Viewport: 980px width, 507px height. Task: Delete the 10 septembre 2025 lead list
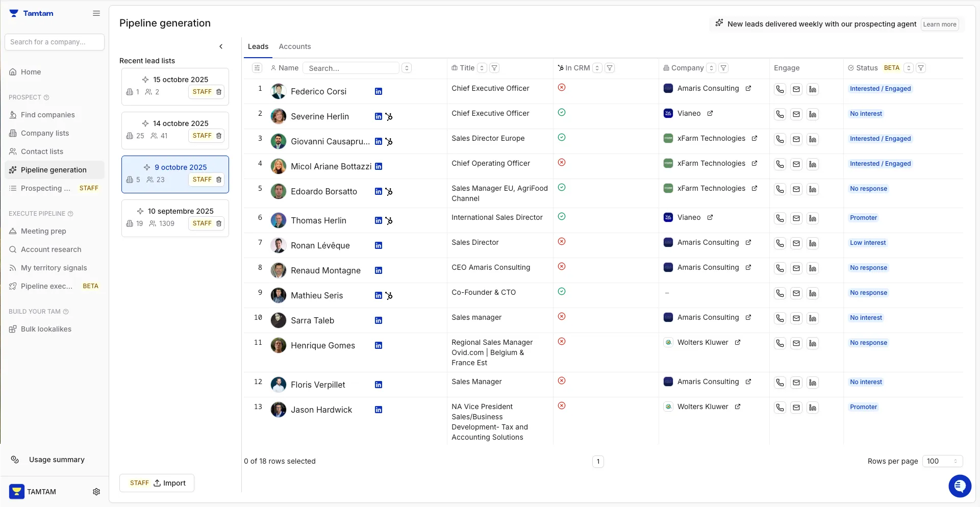click(x=219, y=223)
